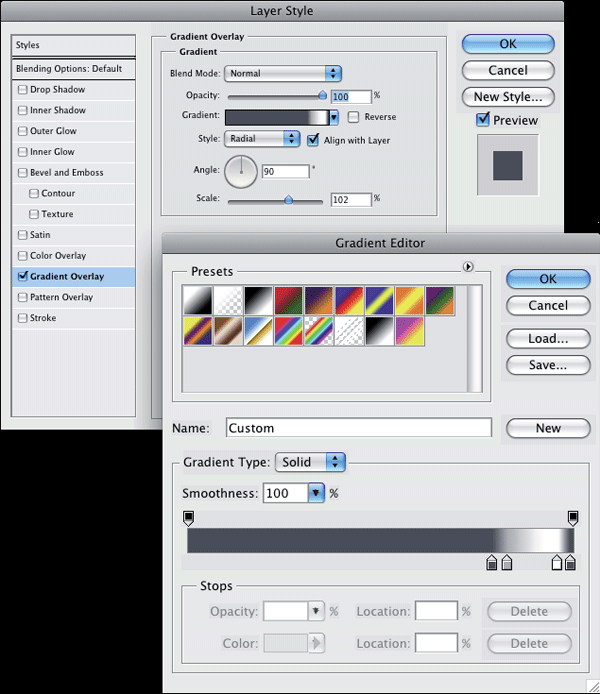This screenshot has width=600, height=694.
Task: Pick the Chrome gradient preset
Action: 258,331
